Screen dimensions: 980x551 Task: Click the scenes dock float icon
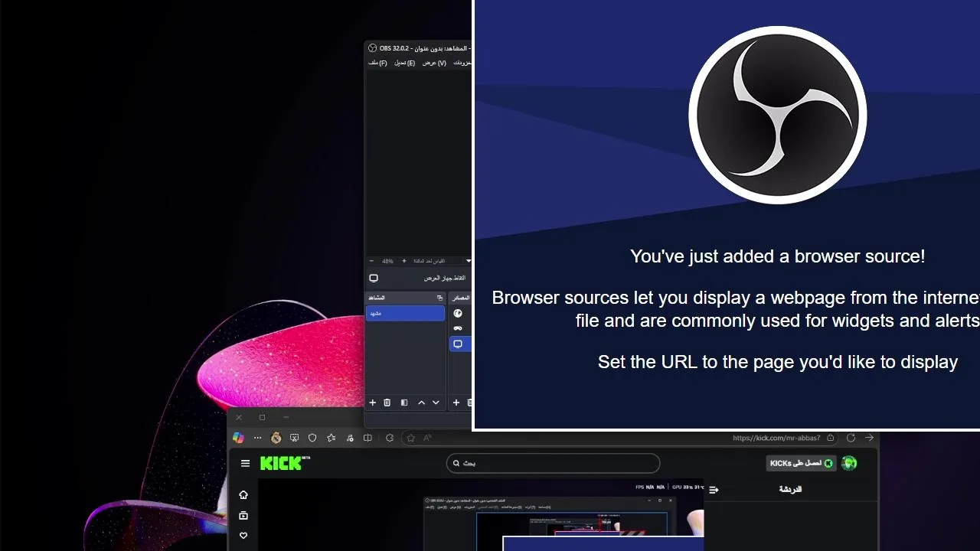click(x=439, y=298)
